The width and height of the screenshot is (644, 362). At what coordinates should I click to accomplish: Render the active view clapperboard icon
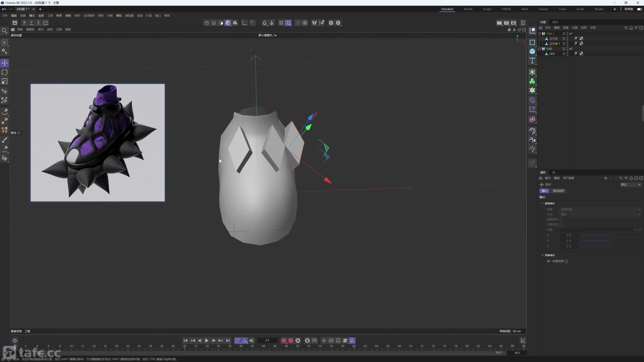click(x=499, y=23)
